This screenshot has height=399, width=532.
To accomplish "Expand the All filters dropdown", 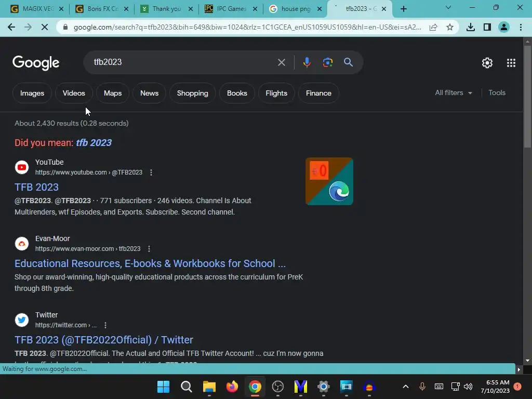I will click(x=453, y=92).
